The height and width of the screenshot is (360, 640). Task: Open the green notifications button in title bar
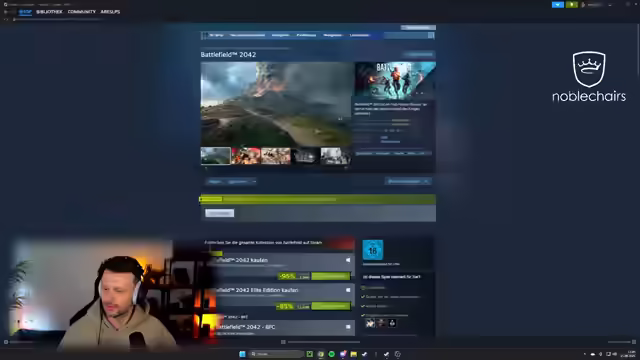572,5
